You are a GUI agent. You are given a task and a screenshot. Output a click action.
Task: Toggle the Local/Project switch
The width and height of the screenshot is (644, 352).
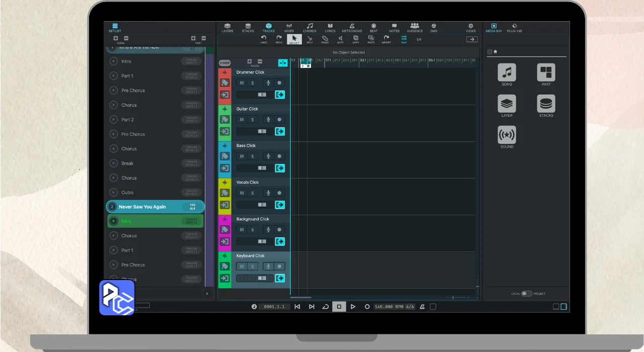pyautogui.click(x=526, y=294)
